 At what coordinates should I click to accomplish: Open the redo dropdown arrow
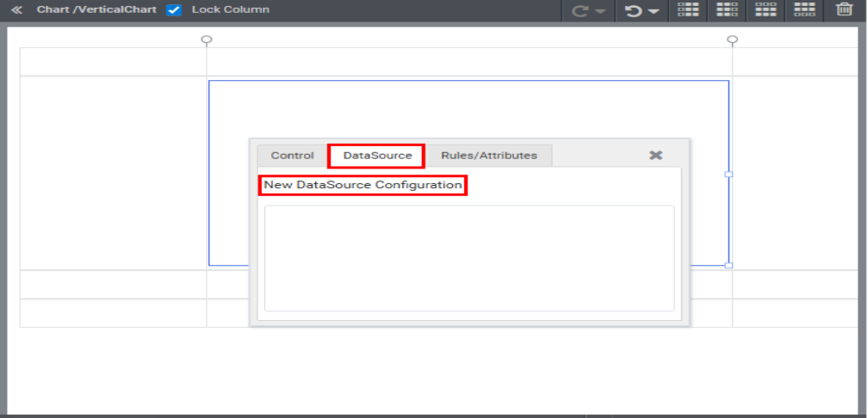600,12
